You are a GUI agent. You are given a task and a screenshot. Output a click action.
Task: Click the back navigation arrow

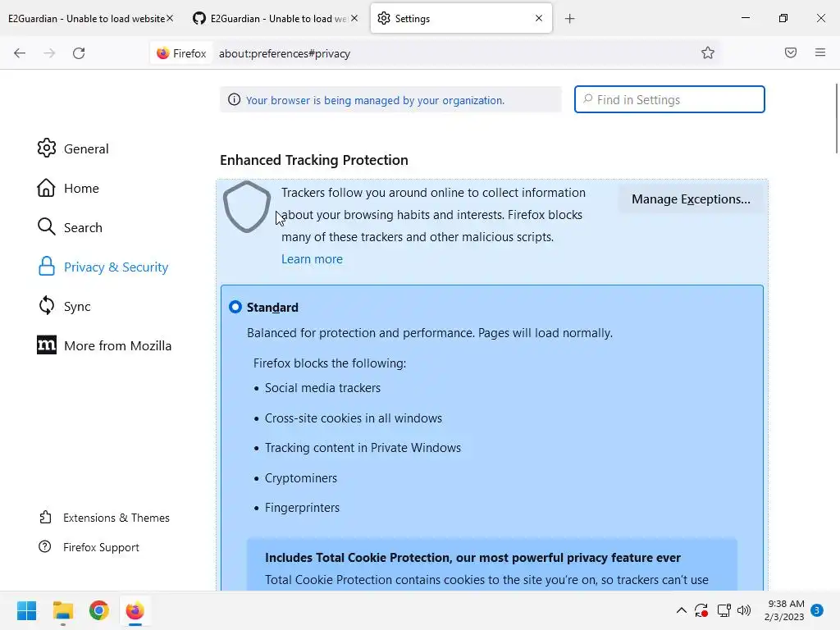coord(20,53)
